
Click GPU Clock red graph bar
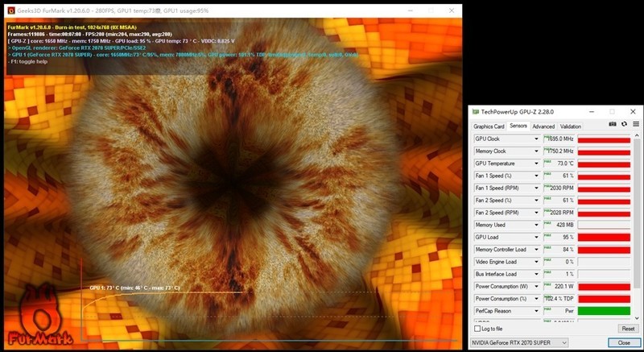click(x=604, y=139)
